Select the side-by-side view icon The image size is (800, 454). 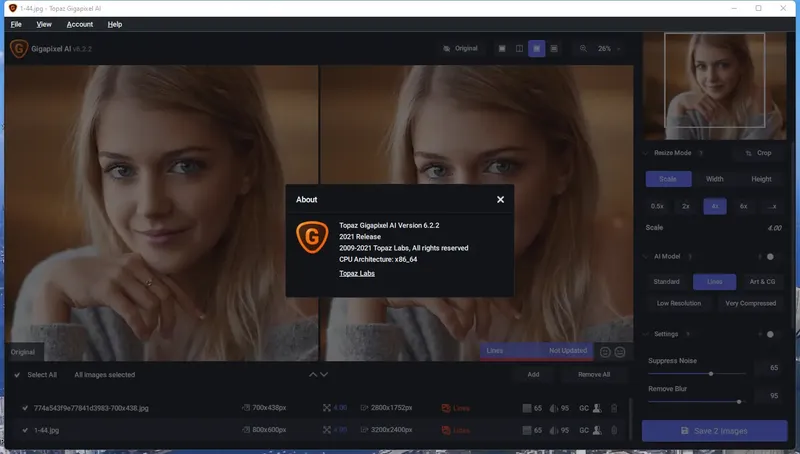click(536, 48)
